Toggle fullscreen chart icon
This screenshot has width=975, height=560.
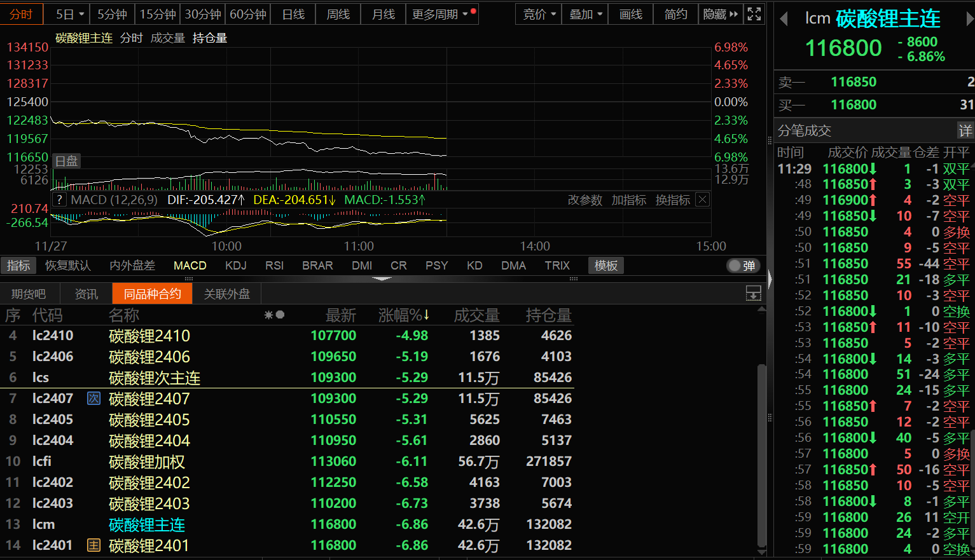(x=754, y=14)
